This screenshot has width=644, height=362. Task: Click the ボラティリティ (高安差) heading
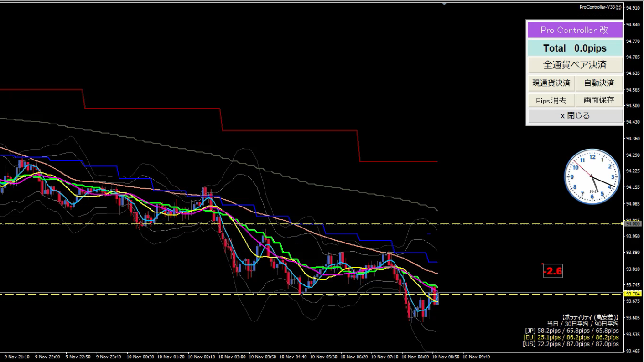click(x=590, y=317)
